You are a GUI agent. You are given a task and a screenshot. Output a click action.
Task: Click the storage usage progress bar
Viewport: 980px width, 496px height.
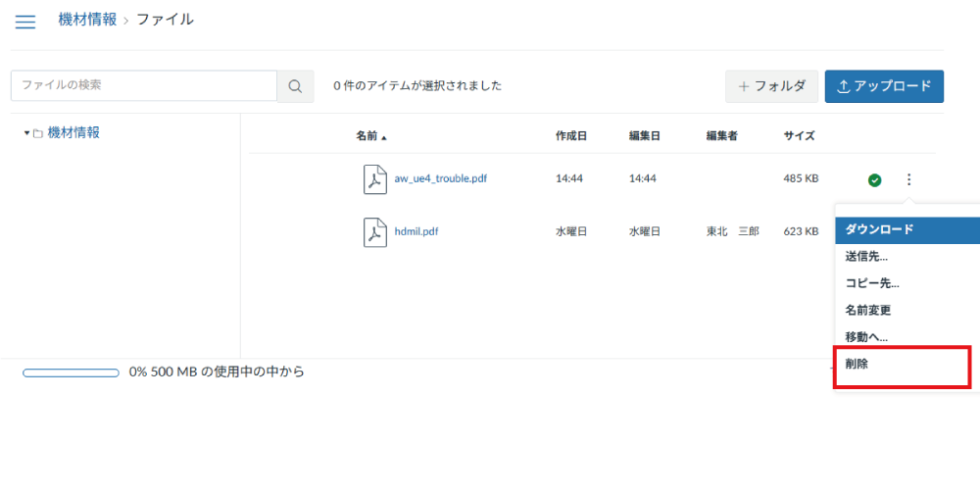[71, 372]
